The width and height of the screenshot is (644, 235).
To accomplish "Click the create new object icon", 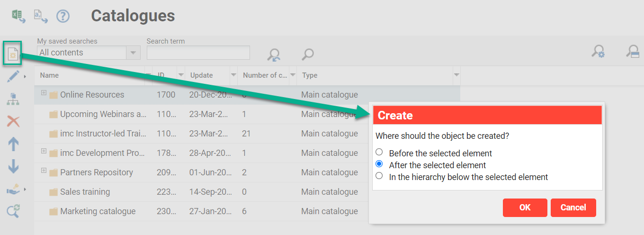I will click(13, 54).
